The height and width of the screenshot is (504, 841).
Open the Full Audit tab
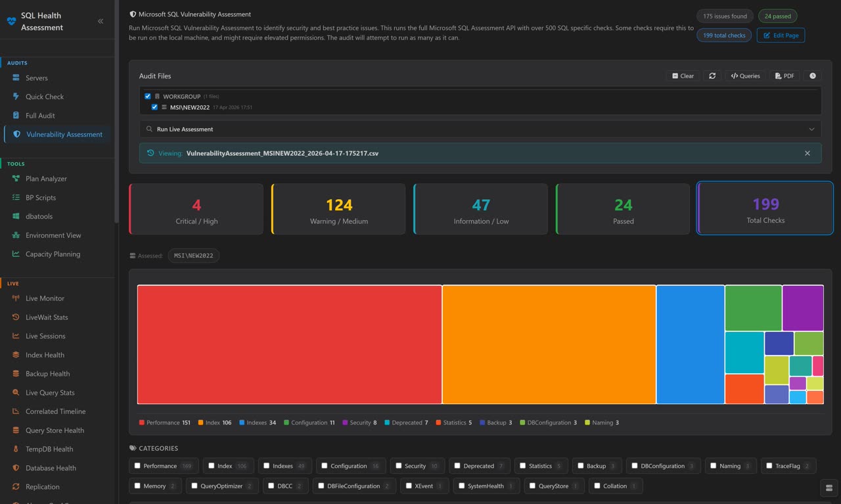coord(41,115)
